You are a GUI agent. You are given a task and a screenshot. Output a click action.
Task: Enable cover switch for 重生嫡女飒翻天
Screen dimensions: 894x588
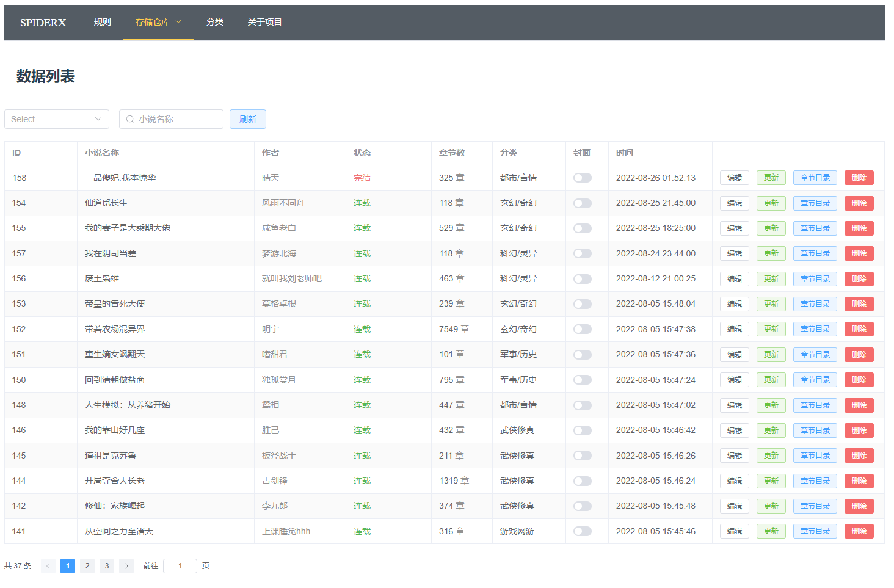pos(583,355)
